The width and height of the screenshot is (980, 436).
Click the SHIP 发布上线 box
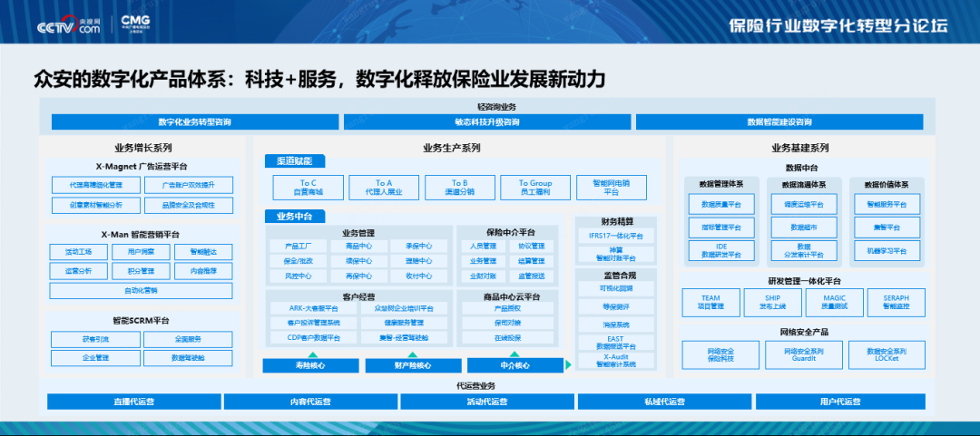click(x=772, y=303)
